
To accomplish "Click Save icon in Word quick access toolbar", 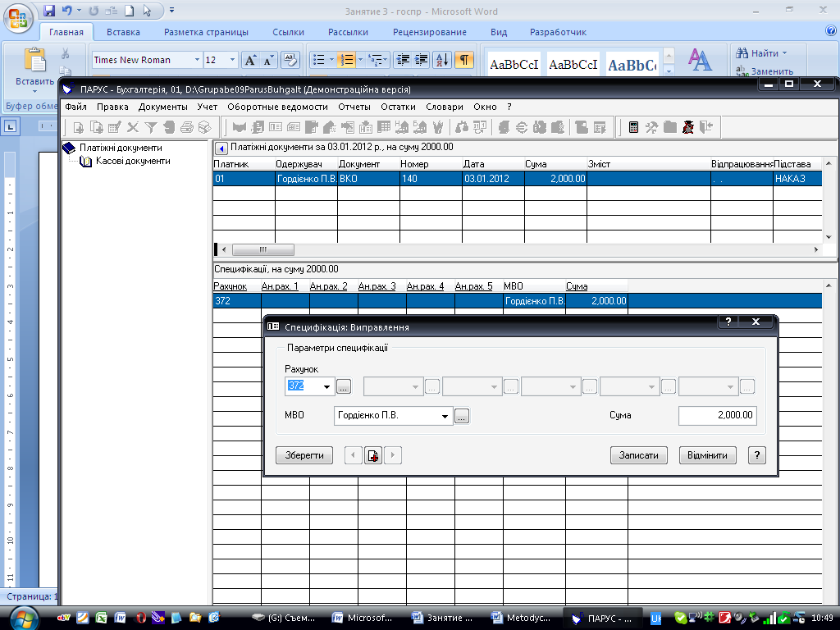I will 49,11.
